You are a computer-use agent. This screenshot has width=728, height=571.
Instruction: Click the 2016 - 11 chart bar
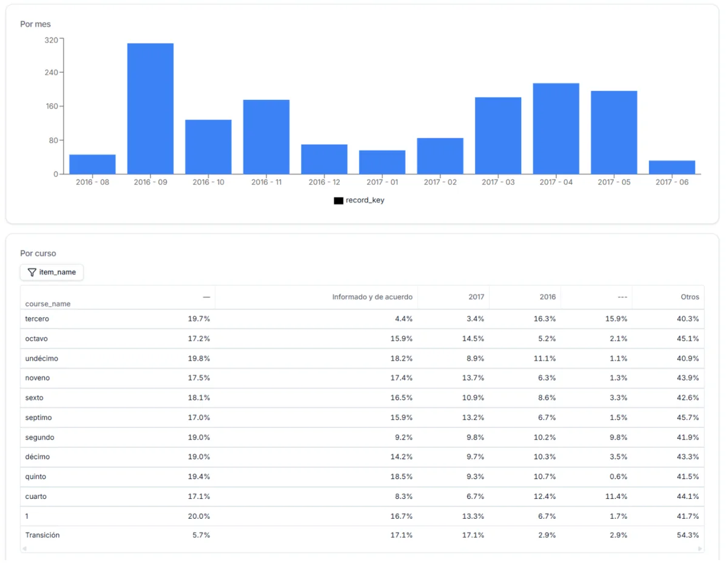(266, 137)
